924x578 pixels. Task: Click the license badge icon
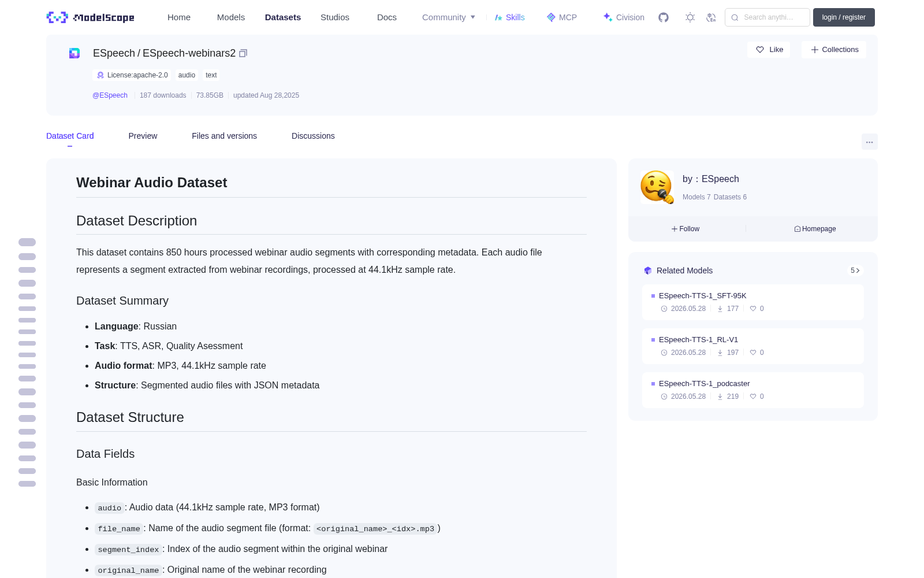click(x=100, y=75)
